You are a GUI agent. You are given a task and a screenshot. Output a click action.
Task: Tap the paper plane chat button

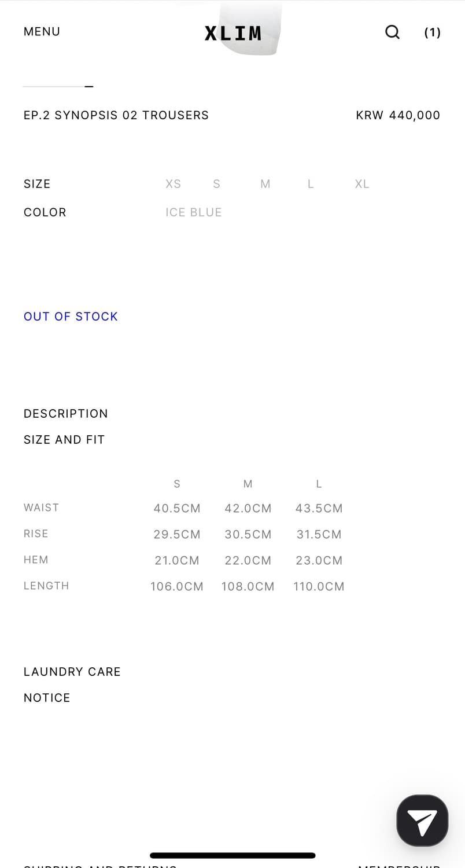click(x=422, y=821)
